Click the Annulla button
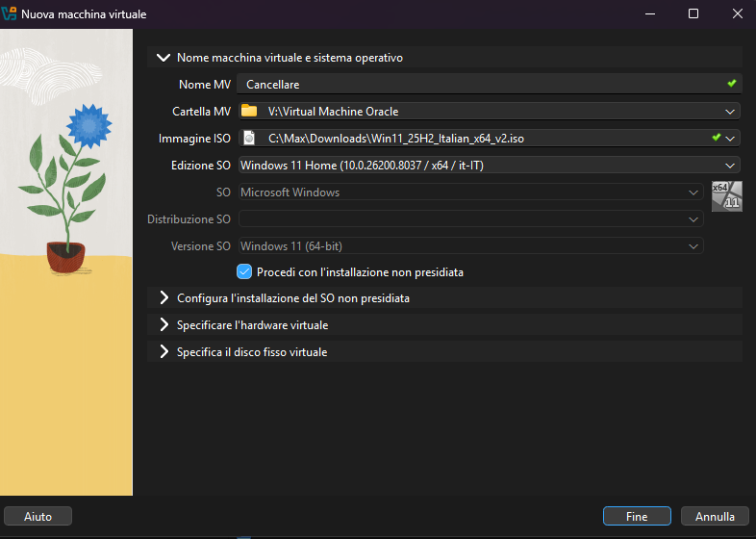Screen dimensions: 756x539 [715, 516]
